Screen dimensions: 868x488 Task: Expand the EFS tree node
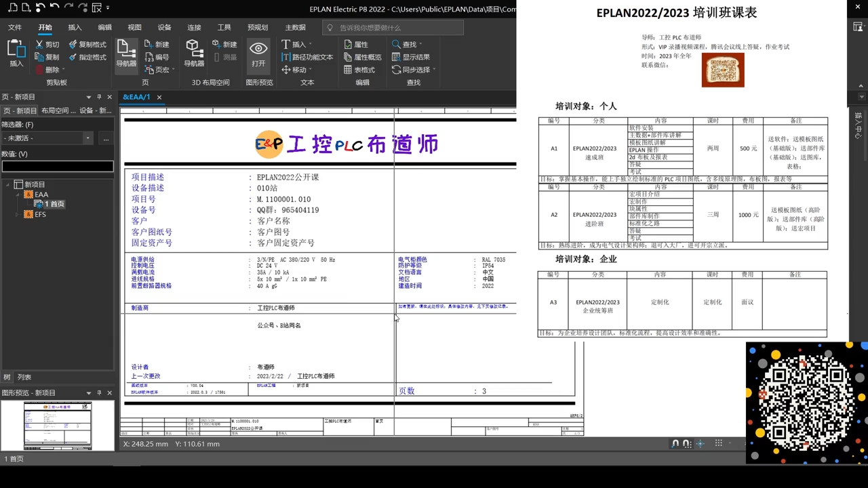point(17,214)
